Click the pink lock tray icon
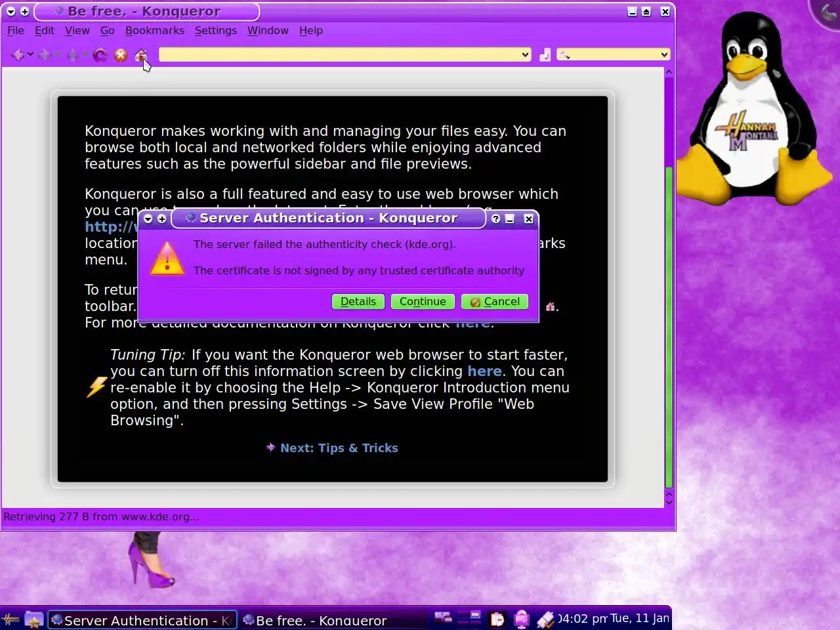The height and width of the screenshot is (630, 840). (x=522, y=619)
